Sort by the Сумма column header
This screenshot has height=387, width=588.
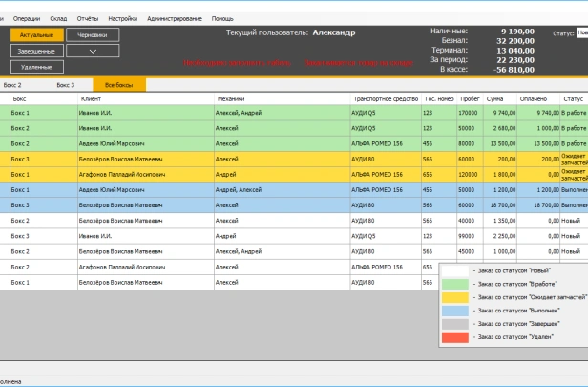pyautogui.click(x=495, y=98)
